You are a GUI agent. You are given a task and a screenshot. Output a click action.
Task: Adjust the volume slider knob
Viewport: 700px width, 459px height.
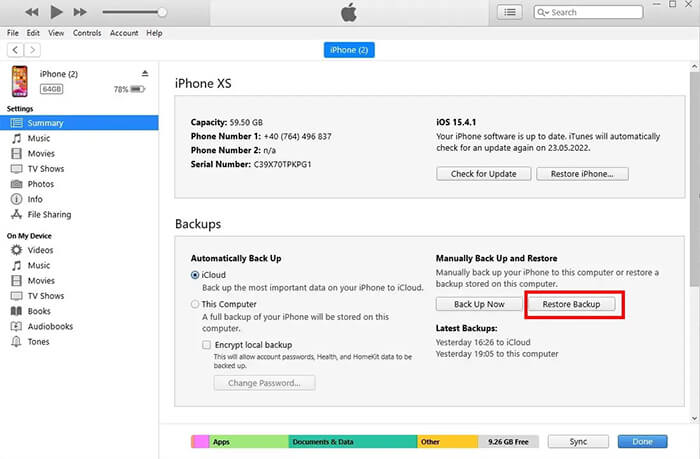[x=162, y=12]
